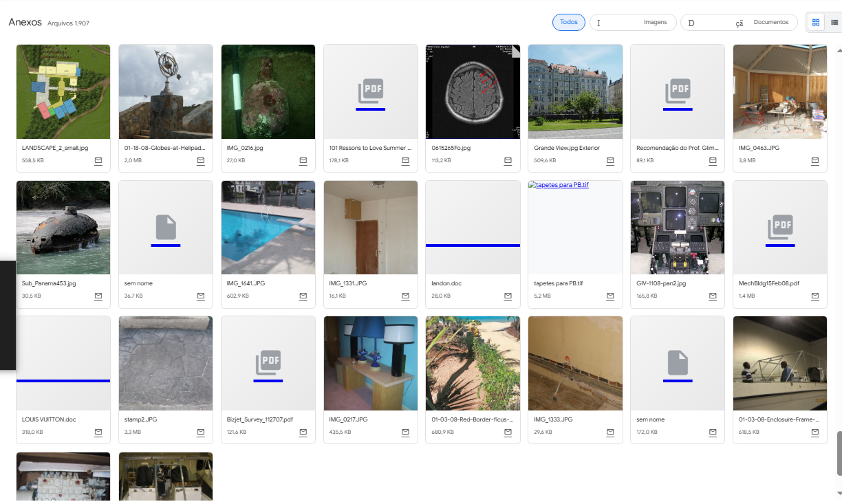Image resolution: width=842 pixels, height=504 pixels.
Task: Open source email of IMG_0463.JPG
Action: pos(815,161)
